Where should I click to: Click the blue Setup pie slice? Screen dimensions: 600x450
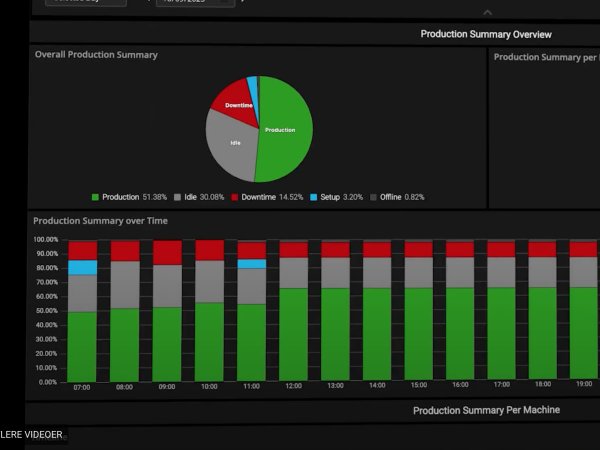pos(253,83)
